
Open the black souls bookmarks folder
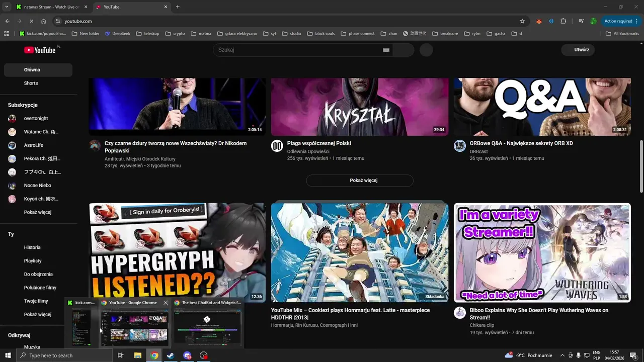[320, 34]
